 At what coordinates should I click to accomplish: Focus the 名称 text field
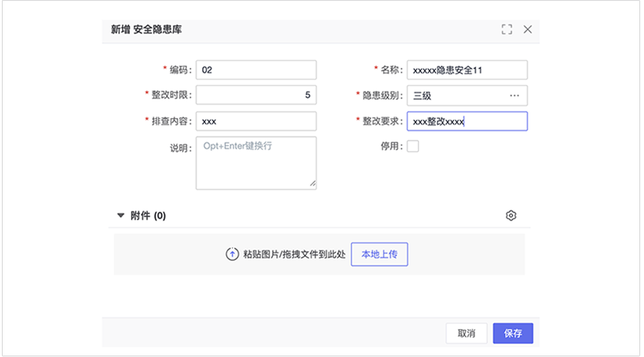click(467, 70)
